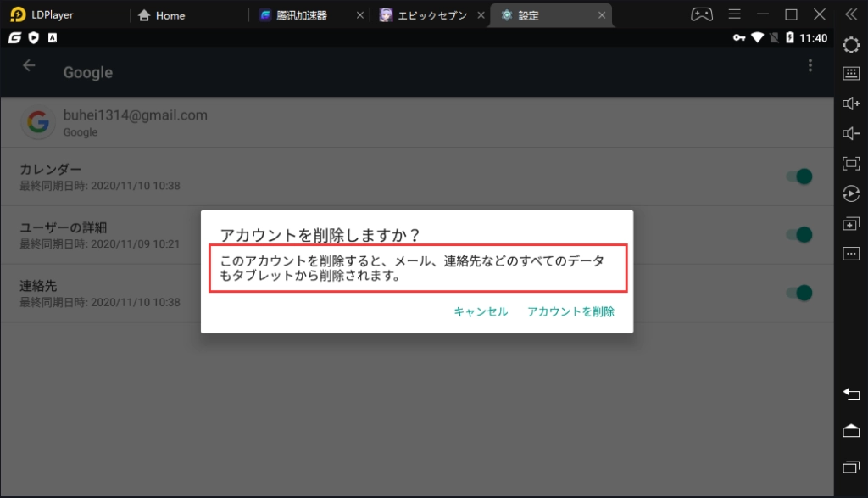This screenshot has width=868, height=498.
Task: Click 最終同期日時 text under カレンダー
Action: pyautogui.click(x=100, y=186)
